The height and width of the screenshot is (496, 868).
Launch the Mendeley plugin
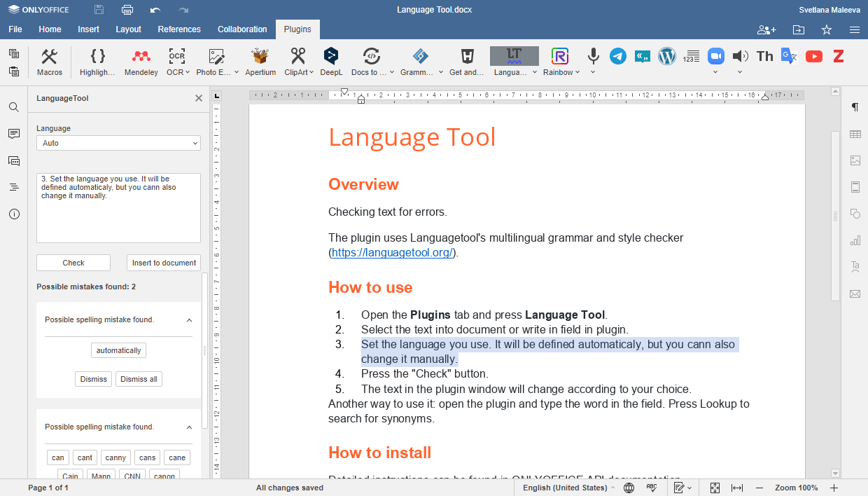141,62
